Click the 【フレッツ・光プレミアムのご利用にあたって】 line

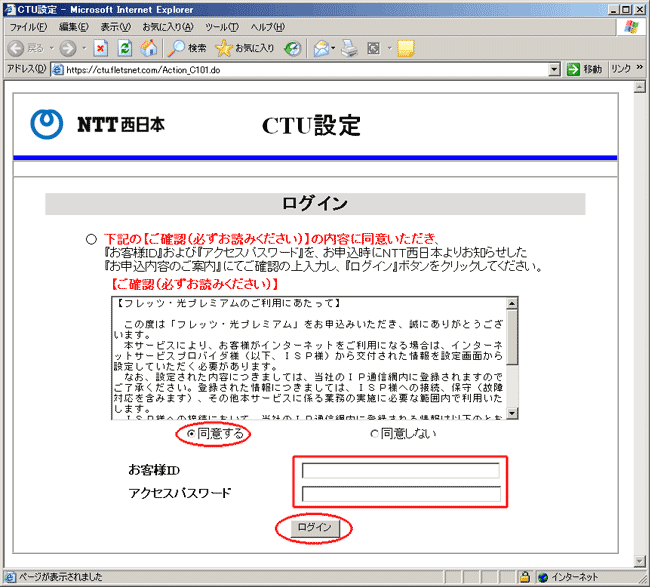227,303
